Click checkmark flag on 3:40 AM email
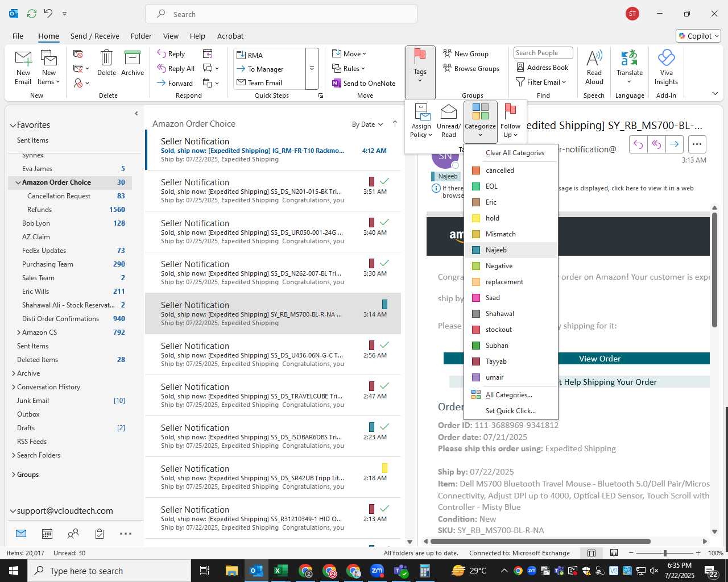This screenshot has height=582, width=728. [x=384, y=222]
